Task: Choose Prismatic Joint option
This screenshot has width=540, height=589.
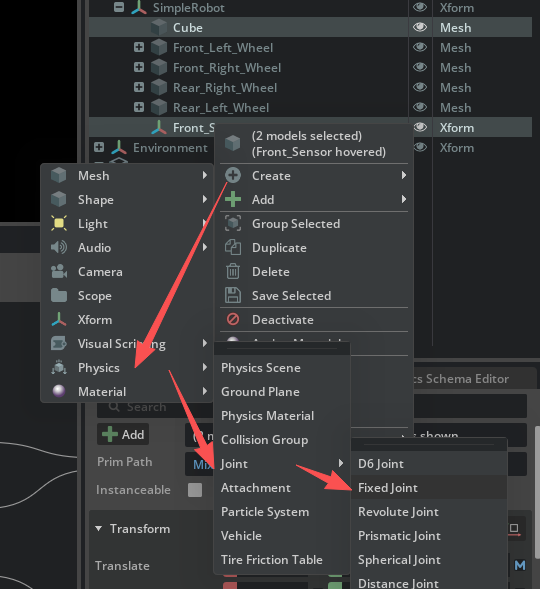Action: tap(429, 536)
